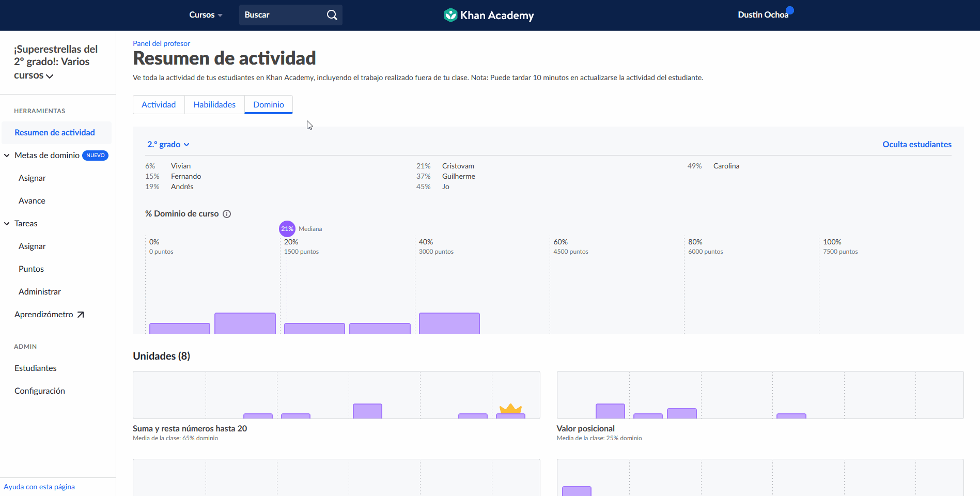980x496 pixels.
Task: Click student name Guilherme
Action: [x=459, y=176]
